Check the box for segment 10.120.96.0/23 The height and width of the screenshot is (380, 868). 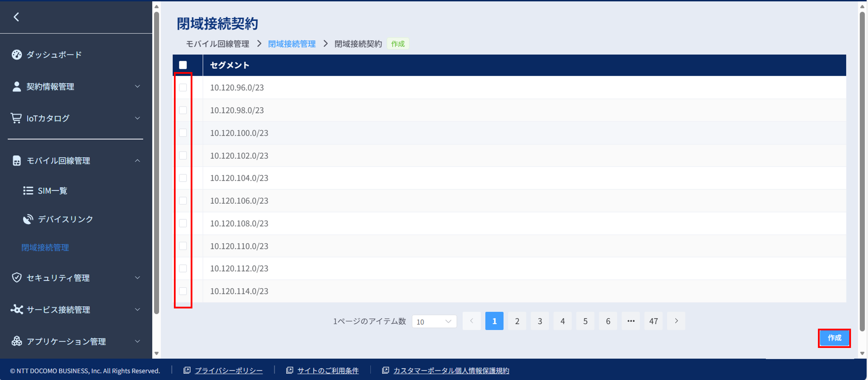point(183,88)
